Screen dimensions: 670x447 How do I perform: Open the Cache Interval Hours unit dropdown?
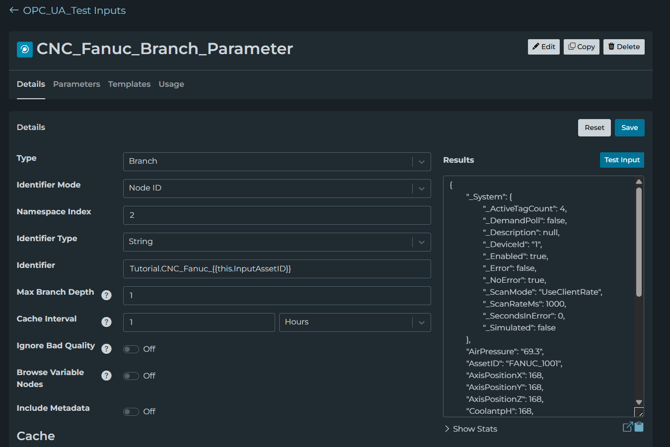click(354, 322)
